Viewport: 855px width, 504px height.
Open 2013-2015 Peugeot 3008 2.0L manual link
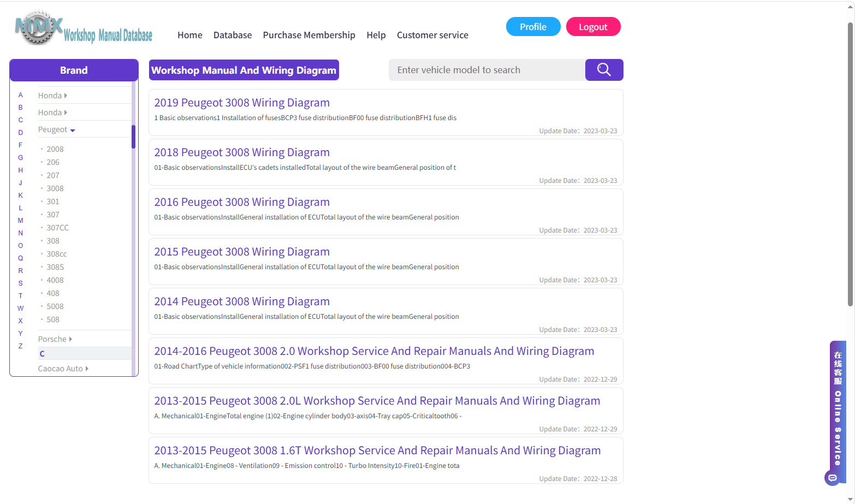coord(377,401)
